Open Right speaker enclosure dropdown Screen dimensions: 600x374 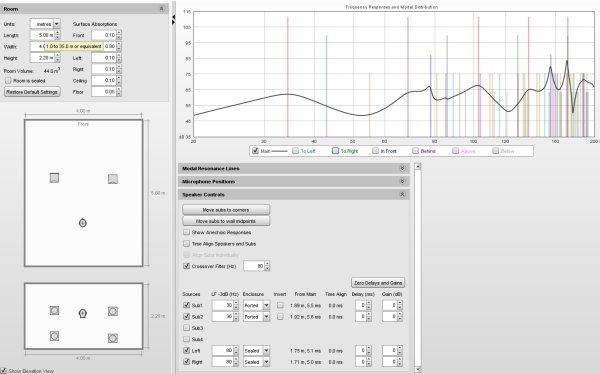(266, 362)
